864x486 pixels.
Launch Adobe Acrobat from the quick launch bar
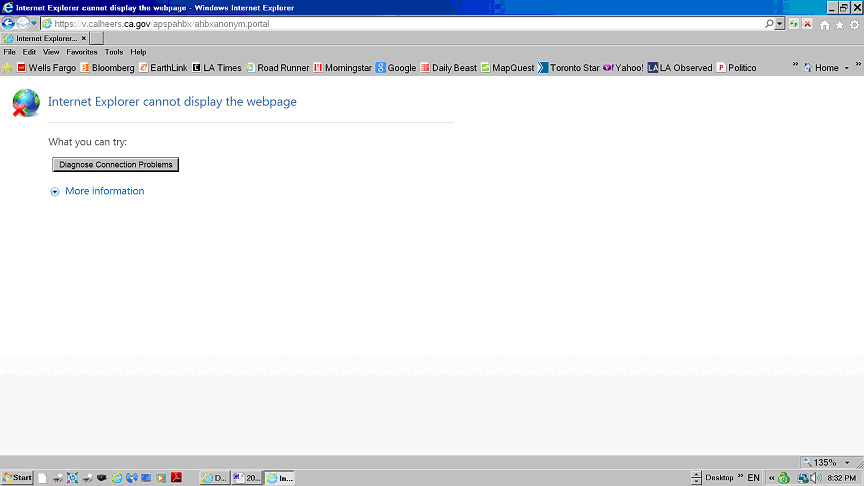click(175, 478)
